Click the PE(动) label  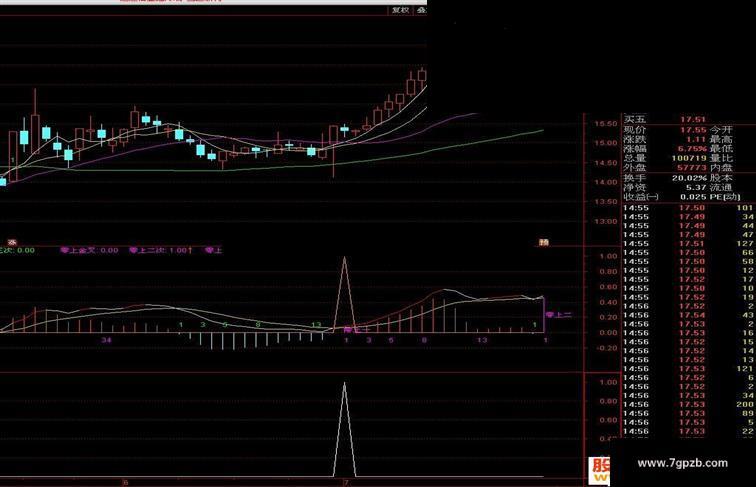[x=726, y=197]
